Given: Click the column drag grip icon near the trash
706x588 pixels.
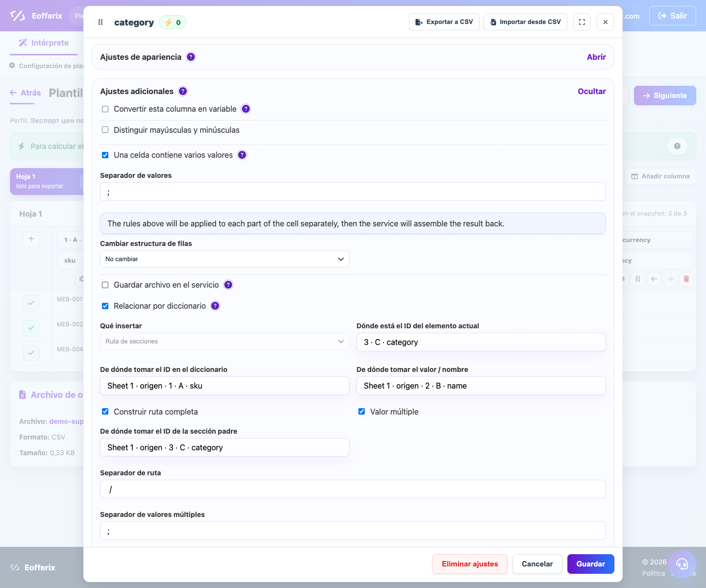Looking at the screenshot, I should 638,279.
